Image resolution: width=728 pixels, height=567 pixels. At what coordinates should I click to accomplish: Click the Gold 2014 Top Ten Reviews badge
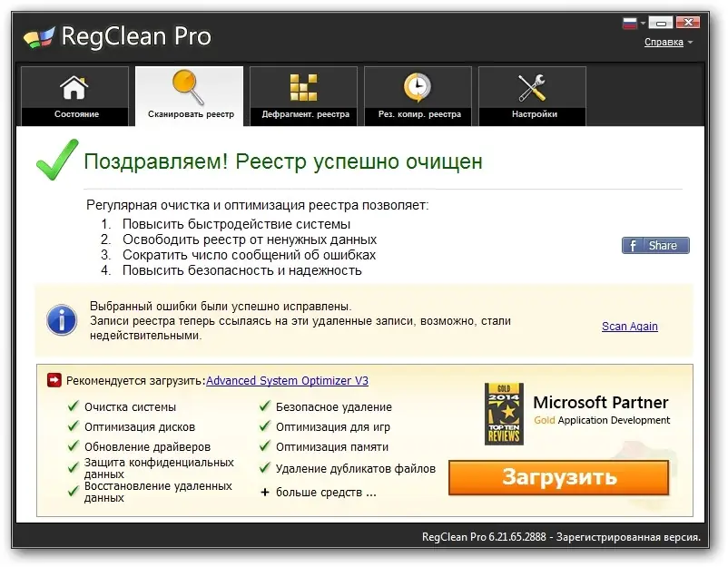504,414
